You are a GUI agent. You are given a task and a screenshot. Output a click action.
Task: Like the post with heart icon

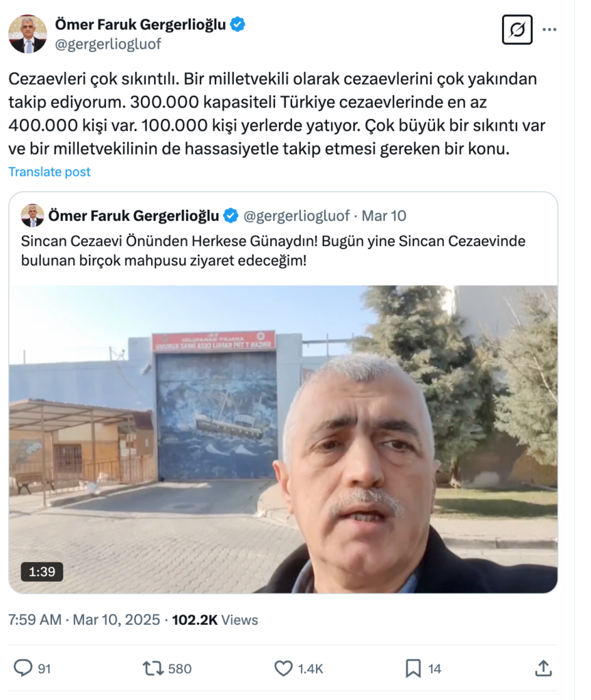283,669
